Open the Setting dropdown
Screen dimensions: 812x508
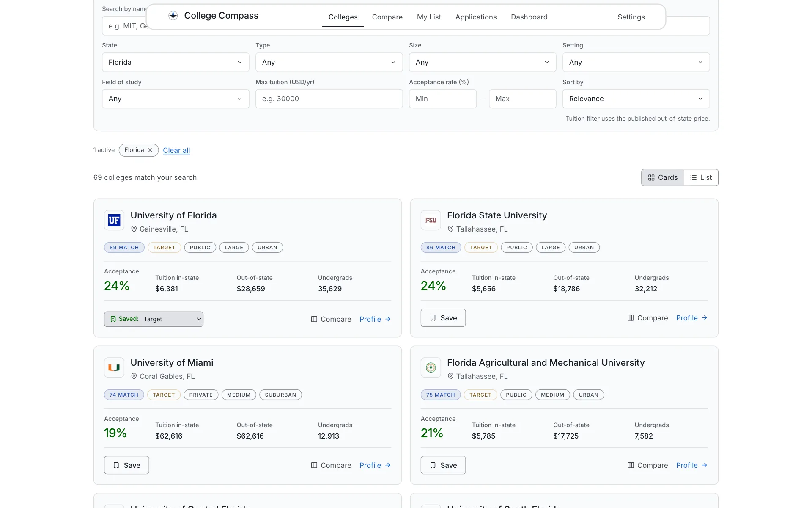click(x=636, y=62)
